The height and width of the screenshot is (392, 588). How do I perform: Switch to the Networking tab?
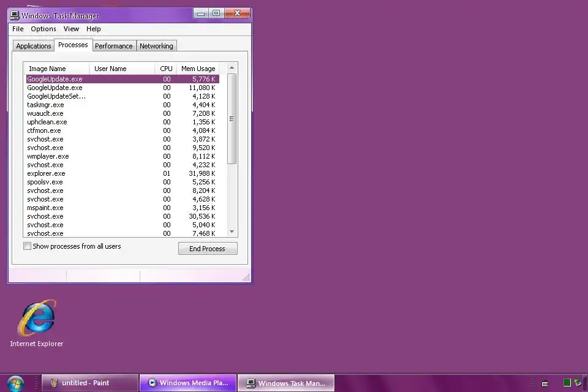point(156,46)
